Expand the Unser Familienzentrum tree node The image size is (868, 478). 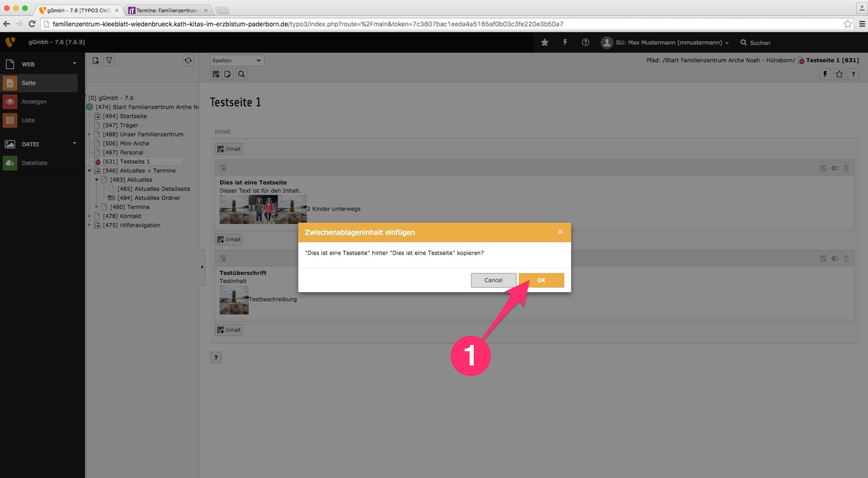point(90,135)
